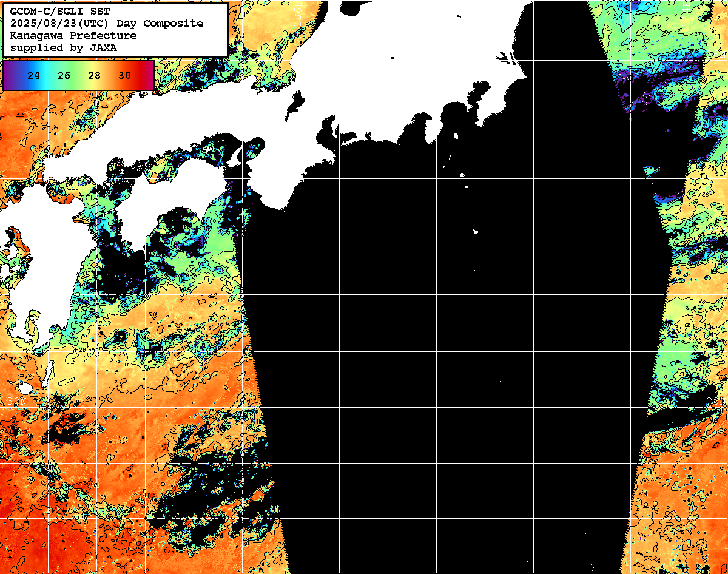728x574 pixels.
Task: Click the '24' value on temperature color bar
Action: (x=34, y=76)
